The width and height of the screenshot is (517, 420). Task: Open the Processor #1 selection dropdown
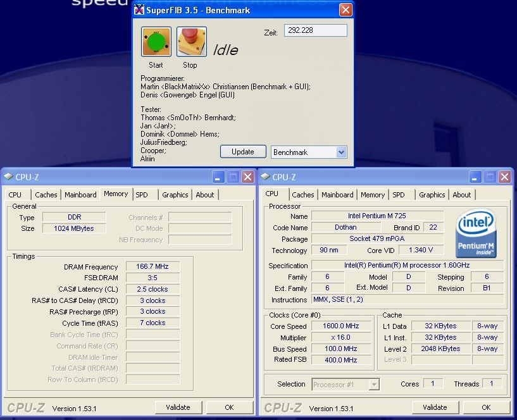pyautogui.click(x=374, y=385)
